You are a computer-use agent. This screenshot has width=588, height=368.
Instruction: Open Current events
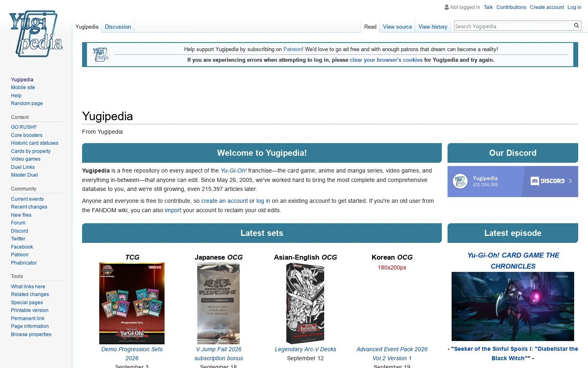[27, 199]
